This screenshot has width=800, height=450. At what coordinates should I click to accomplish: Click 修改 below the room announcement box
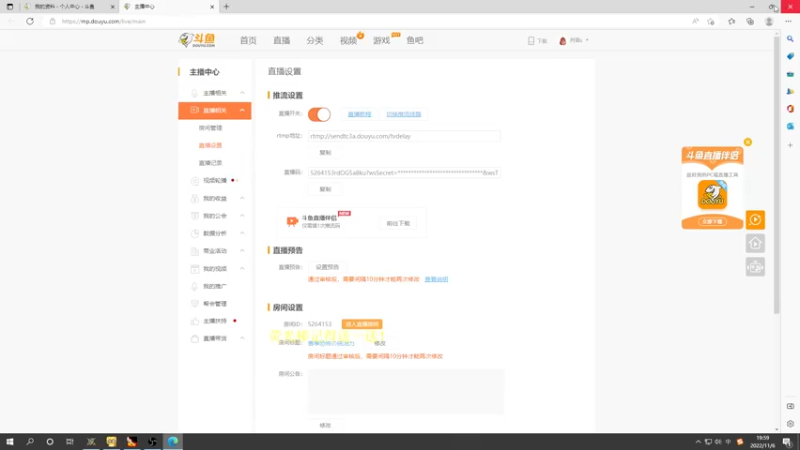click(x=325, y=426)
